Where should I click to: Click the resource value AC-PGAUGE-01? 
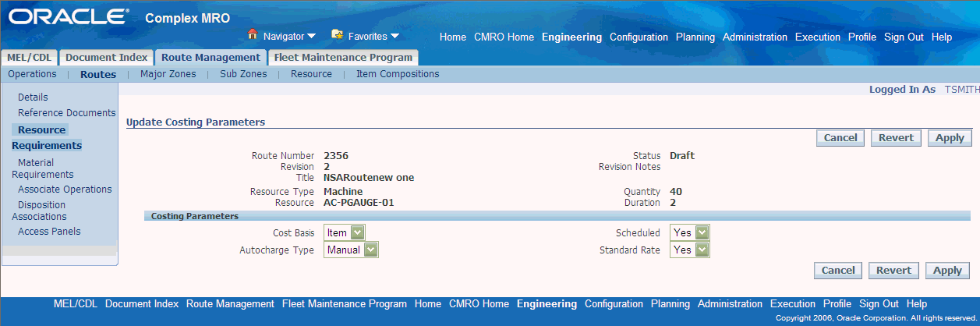[x=359, y=203]
